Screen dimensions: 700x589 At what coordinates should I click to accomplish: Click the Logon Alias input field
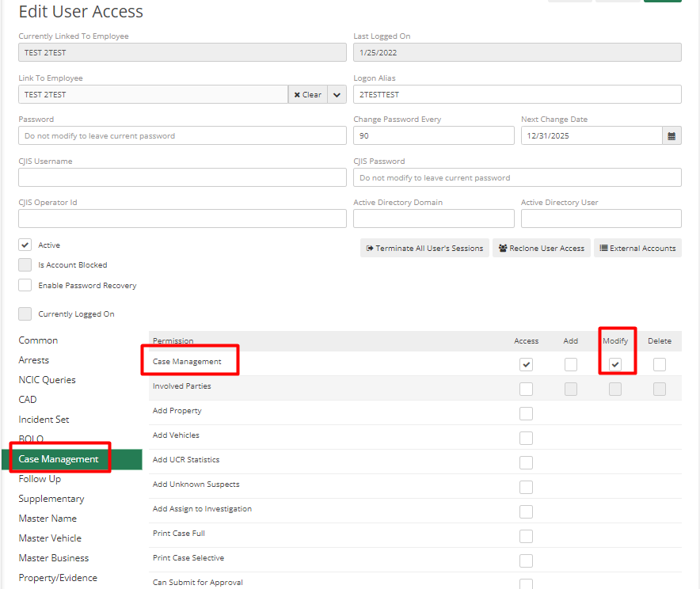[517, 93]
